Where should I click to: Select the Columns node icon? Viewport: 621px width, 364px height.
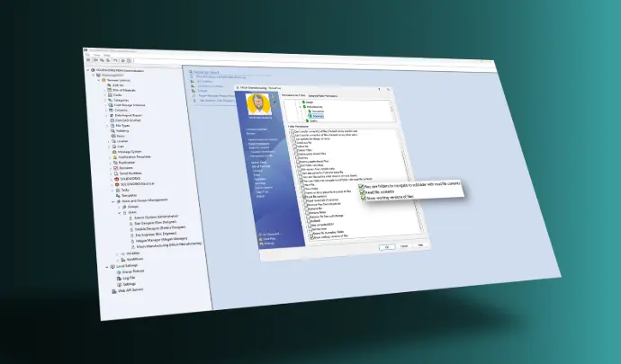point(112,111)
